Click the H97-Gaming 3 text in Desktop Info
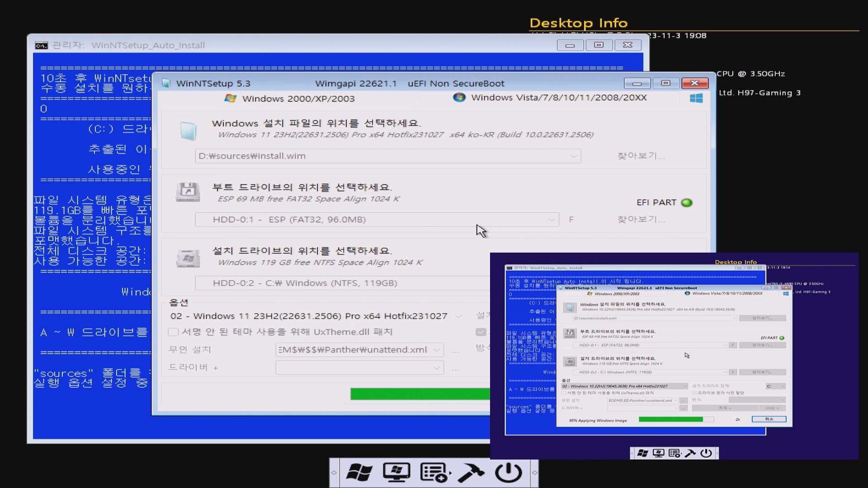The height and width of the screenshot is (488, 868). click(x=769, y=93)
